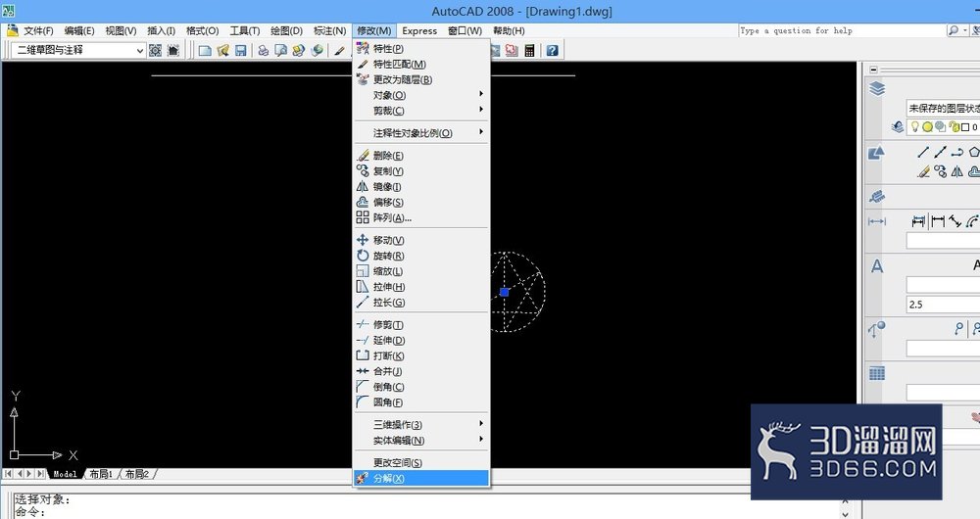Screen dimensions: 980x519
Task: Click the Array (阵列) command icon
Action: pyautogui.click(x=363, y=217)
